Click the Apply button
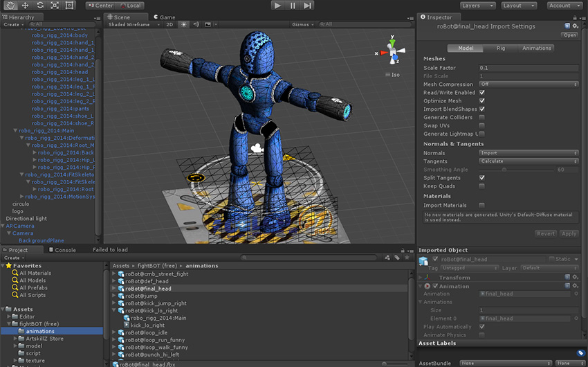 pos(569,233)
